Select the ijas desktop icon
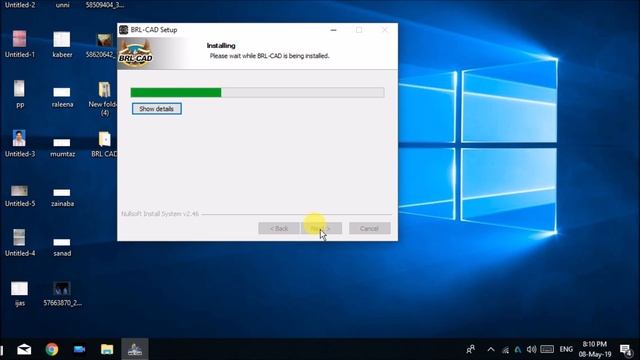The height and width of the screenshot is (360, 640). click(20, 293)
